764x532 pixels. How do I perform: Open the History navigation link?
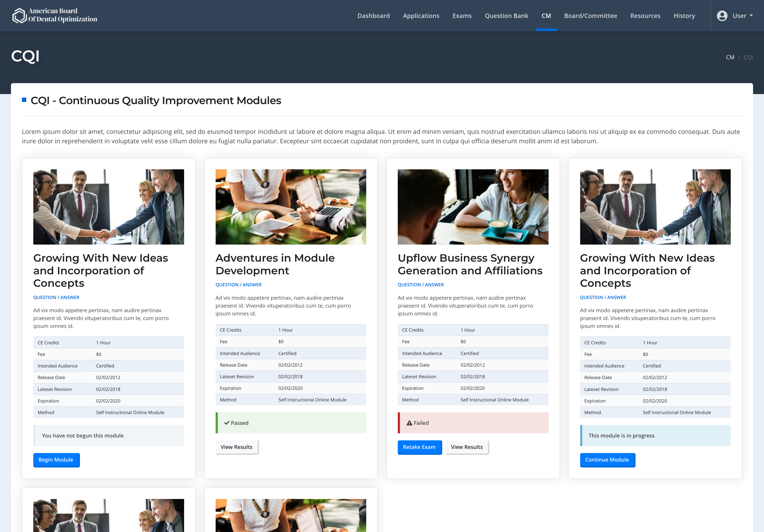tap(684, 16)
